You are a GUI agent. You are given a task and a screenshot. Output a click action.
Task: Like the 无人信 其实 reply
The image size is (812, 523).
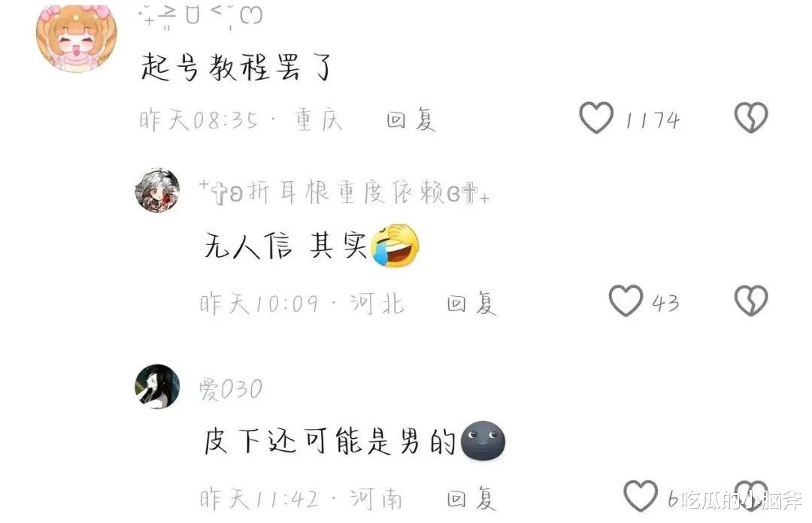pos(626,301)
